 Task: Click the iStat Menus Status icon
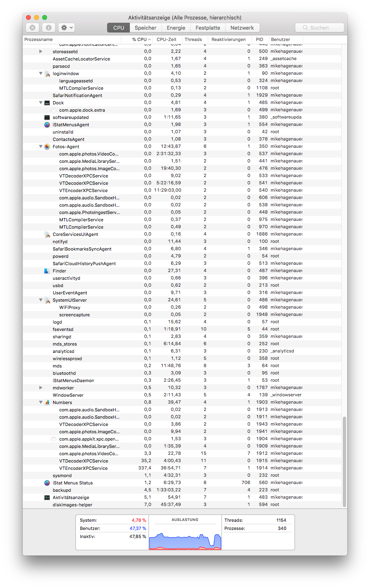(47, 483)
